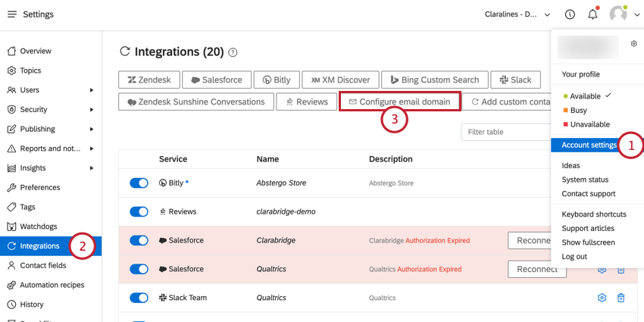Set status to Busy
Viewport: 644px width, 322px height.
[x=575, y=111]
